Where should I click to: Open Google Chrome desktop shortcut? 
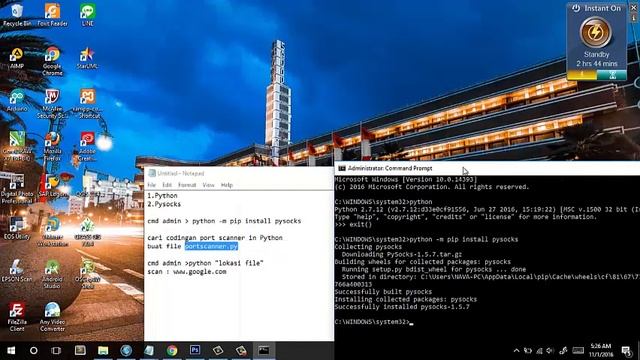point(52,61)
